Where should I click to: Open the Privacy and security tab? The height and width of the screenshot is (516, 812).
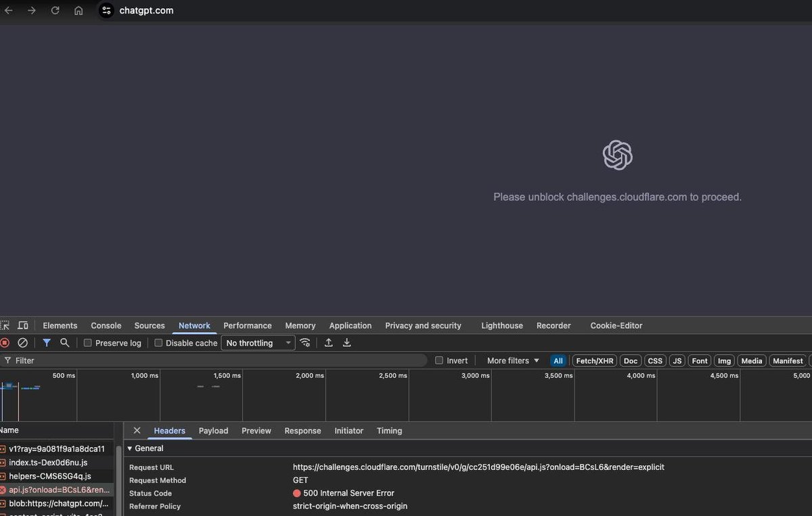tap(423, 325)
